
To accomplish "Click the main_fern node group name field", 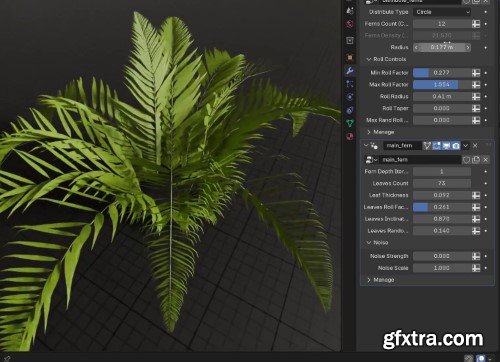I will click(x=420, y=160).
